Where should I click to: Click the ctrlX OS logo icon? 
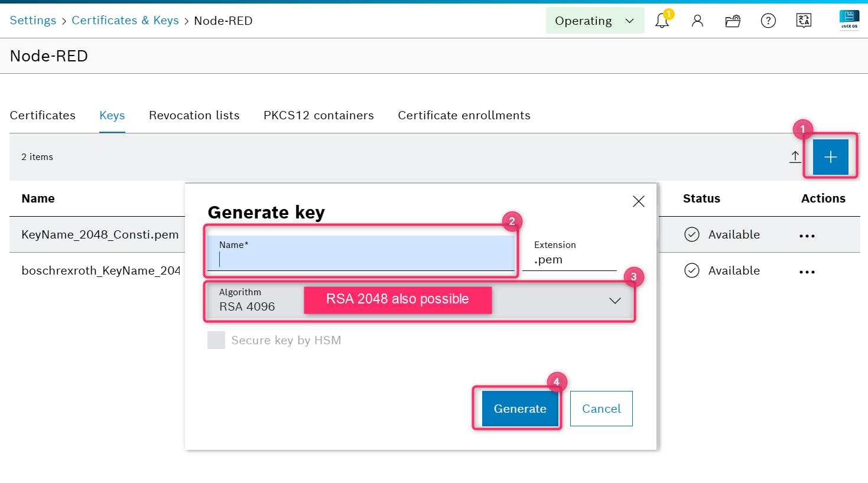(x=849, y=19)
